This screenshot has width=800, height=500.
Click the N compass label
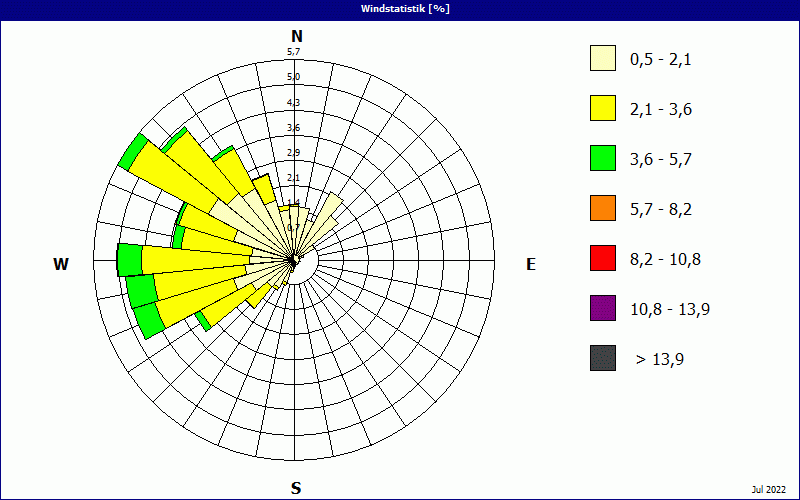point(296,36)
